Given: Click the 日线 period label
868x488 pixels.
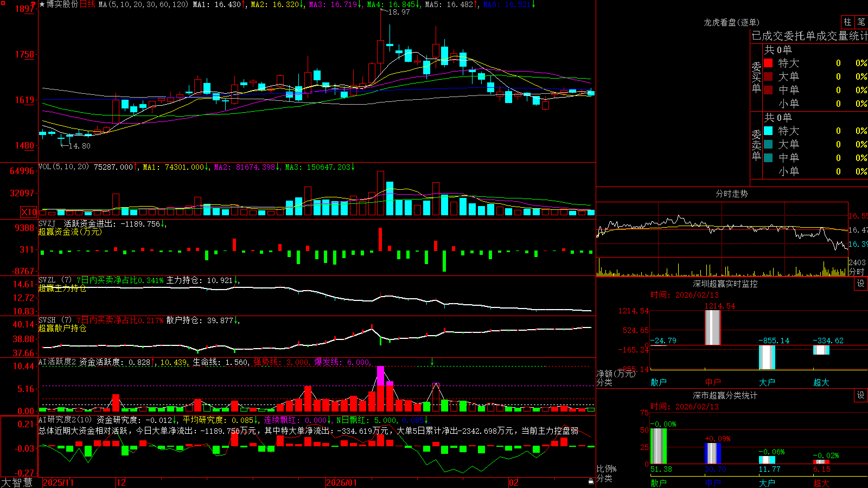Looking at the screenshot, I should pyautogui.click(x=87, y=4).
